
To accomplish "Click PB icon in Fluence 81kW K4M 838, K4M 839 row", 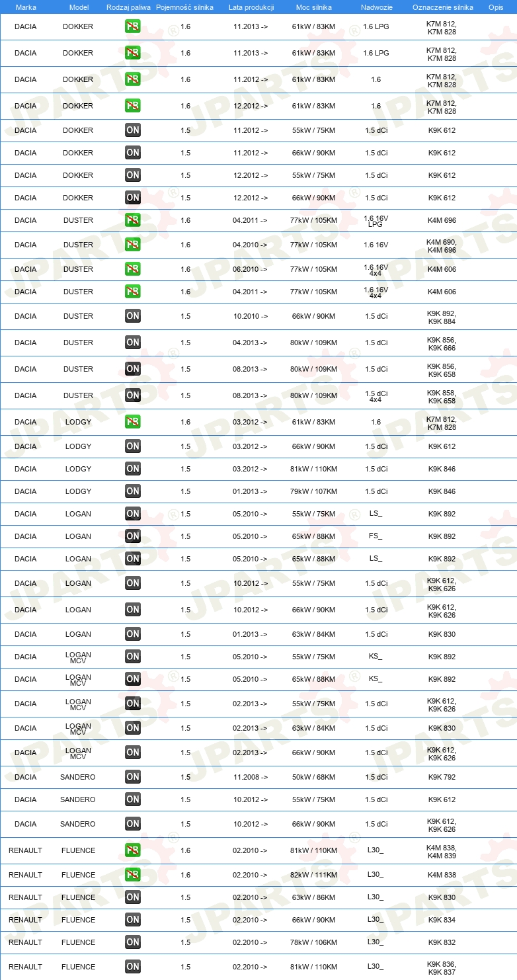I will pyautogui.click(x=132, y=850).
